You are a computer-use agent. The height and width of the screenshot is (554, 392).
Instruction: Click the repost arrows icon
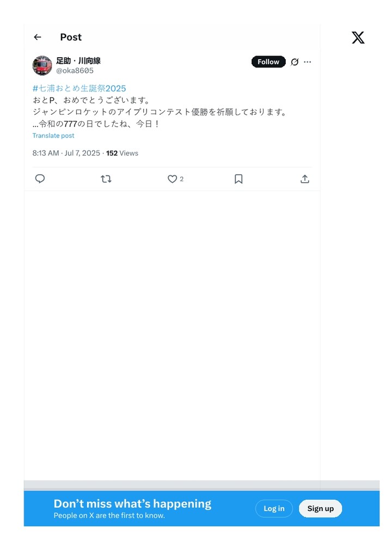click(106, 179)
